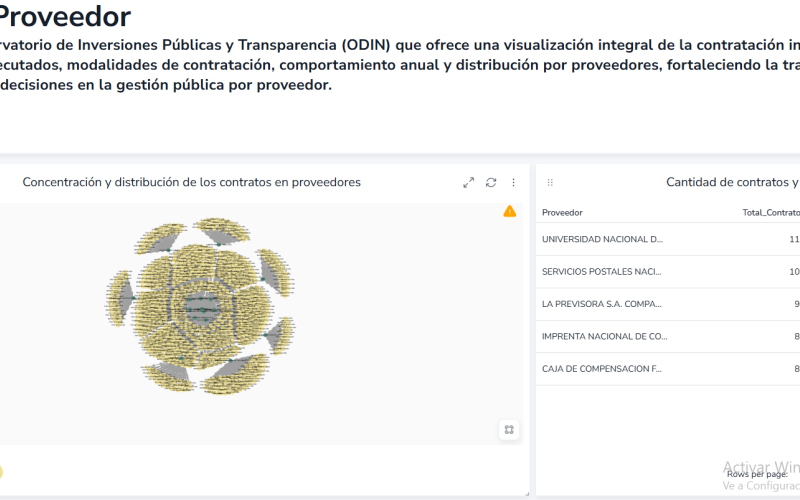Select the SERVICIOS POSTALES NACI... row

click(668, 272)
